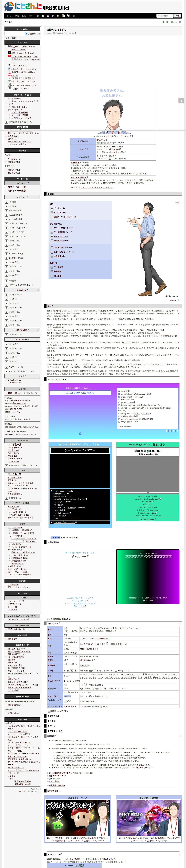Check the guitar:しょけん checkbox

click(119, 402)
